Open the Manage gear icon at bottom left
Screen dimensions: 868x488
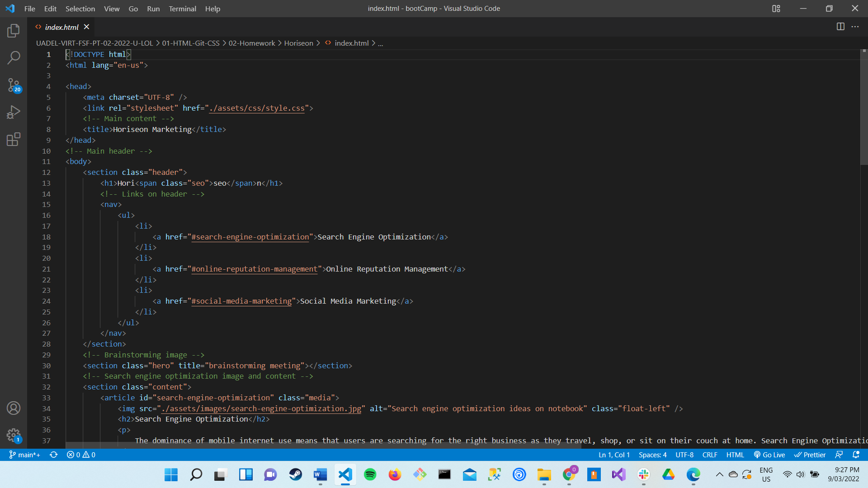pos(13,435)
